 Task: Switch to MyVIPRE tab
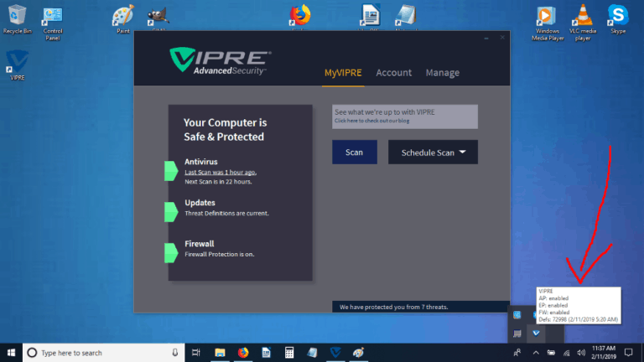(343, 73)
